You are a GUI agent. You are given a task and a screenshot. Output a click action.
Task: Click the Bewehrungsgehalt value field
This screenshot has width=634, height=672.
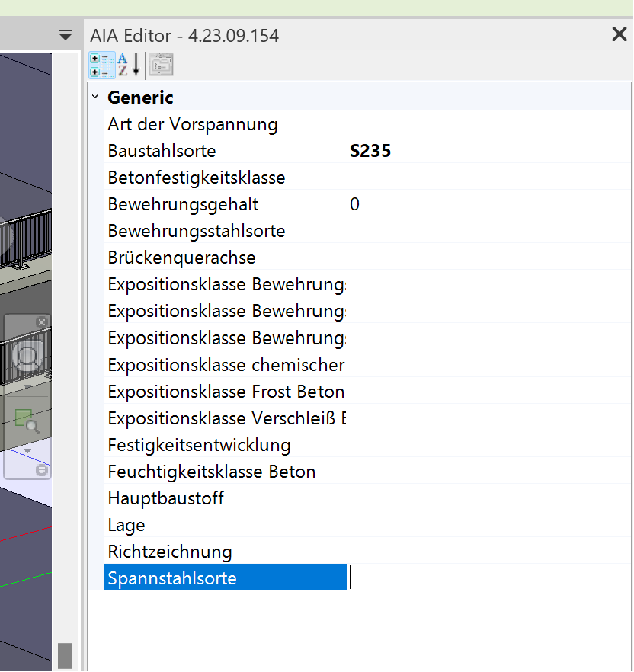[x=488, y=204]
